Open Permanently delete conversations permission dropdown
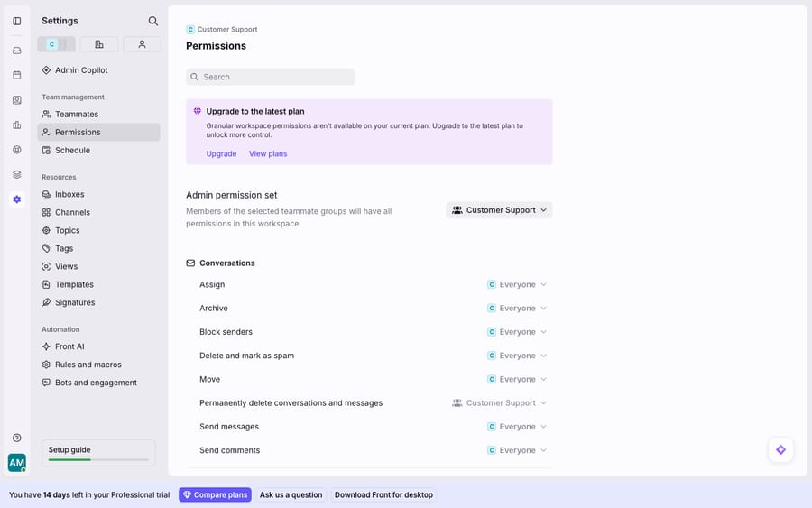The image size is (812, 508). (x=499, y=402)
